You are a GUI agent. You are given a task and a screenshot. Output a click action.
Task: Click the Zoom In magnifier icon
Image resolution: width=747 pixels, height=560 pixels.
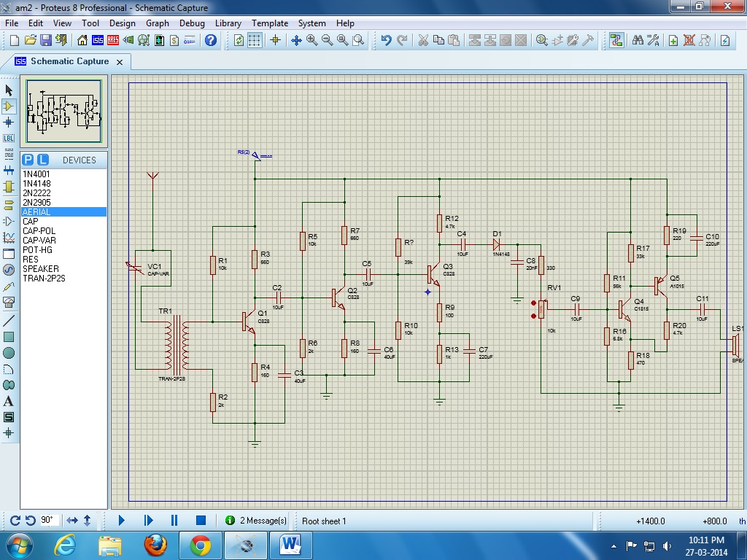tap(312, 41)
